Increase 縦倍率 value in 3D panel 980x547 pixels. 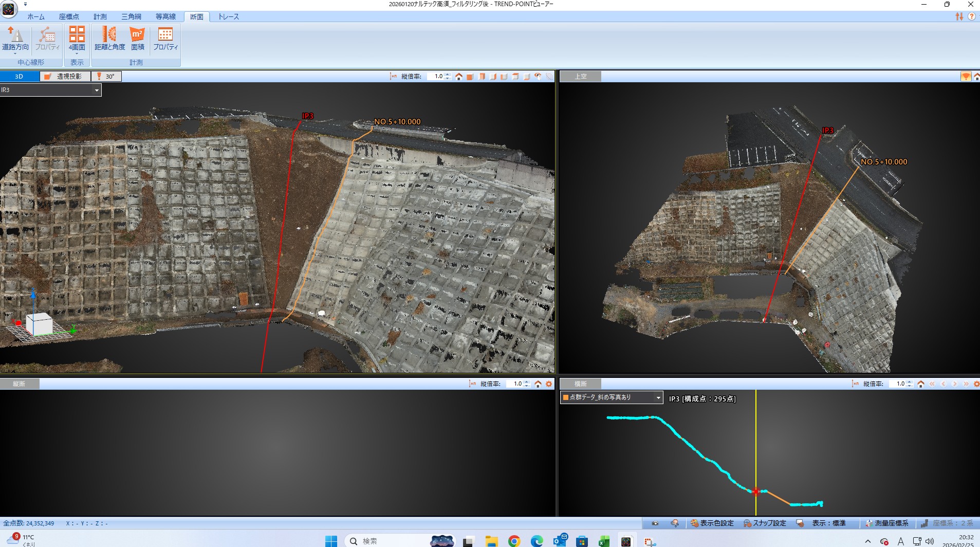448,75
